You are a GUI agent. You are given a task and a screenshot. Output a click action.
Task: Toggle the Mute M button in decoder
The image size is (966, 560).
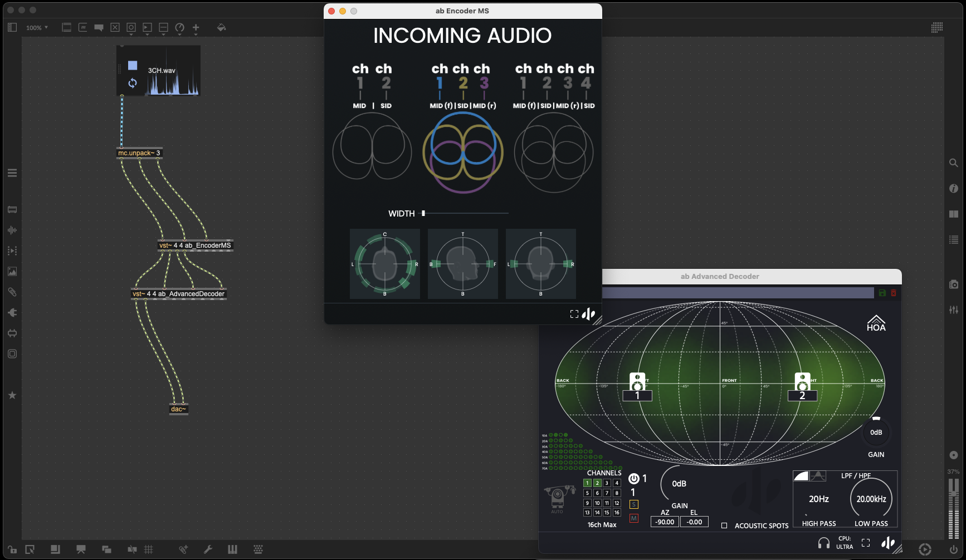tap(633, 518)
